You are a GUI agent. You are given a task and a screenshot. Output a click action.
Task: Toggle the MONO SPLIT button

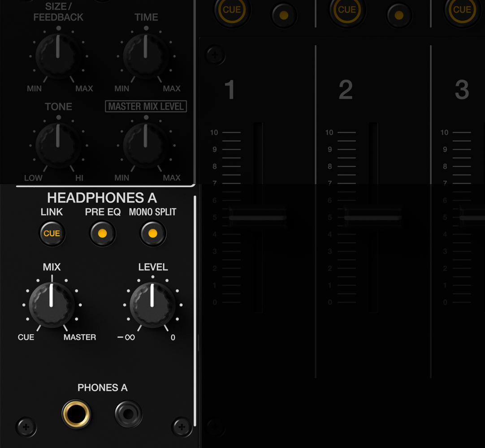(153, 233)
